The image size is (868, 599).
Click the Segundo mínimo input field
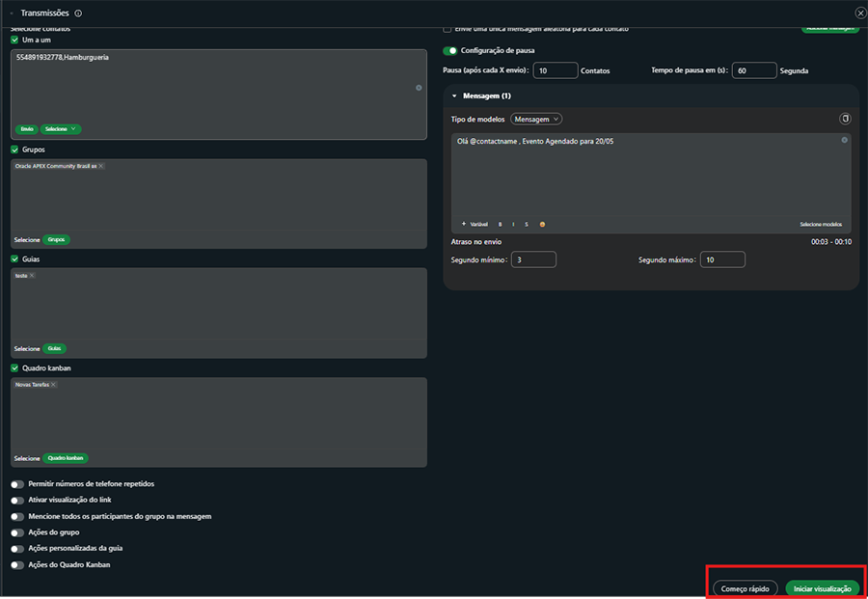[533, 259]
